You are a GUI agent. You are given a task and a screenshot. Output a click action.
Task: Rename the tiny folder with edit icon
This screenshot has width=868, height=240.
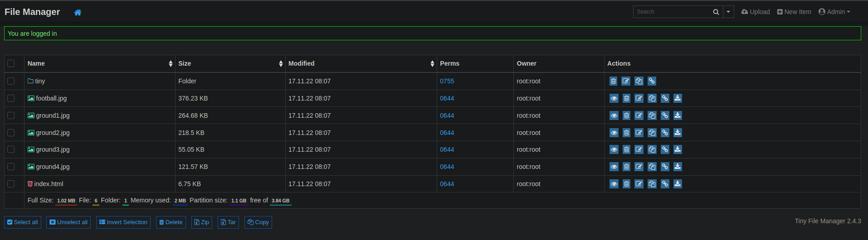point(626,81)
